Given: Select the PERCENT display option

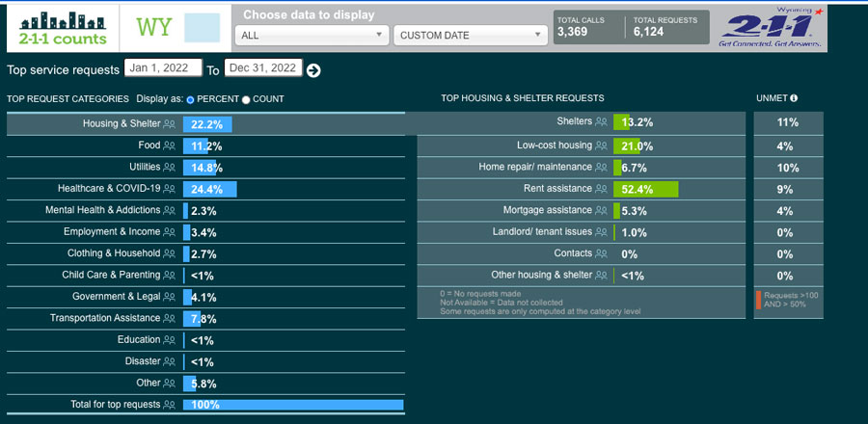Looking at the screenshot, I should [x=190, y=99].
